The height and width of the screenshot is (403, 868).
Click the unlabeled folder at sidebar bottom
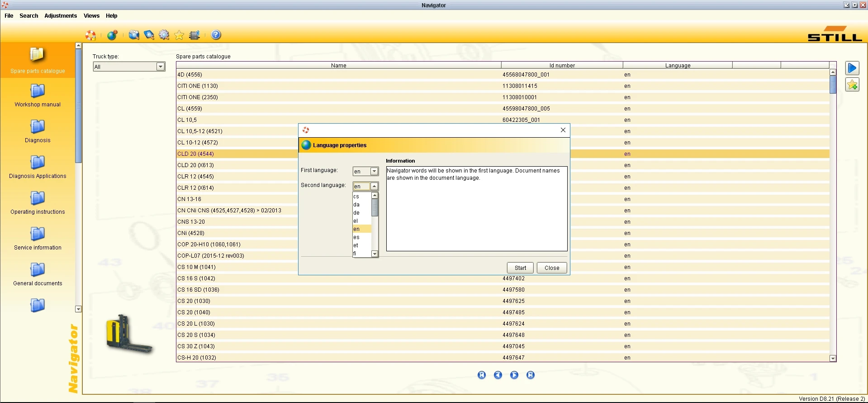click(x=38, y=305)
